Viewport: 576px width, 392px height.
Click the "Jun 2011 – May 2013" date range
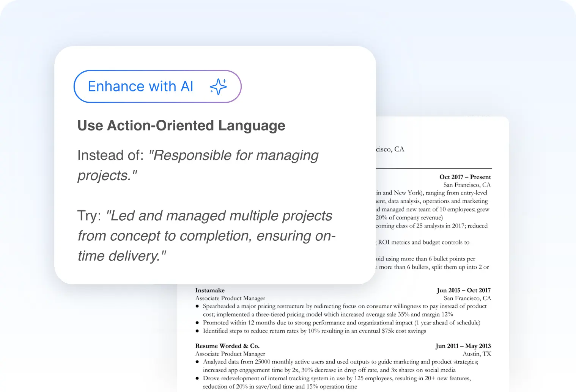pos(463,346)
